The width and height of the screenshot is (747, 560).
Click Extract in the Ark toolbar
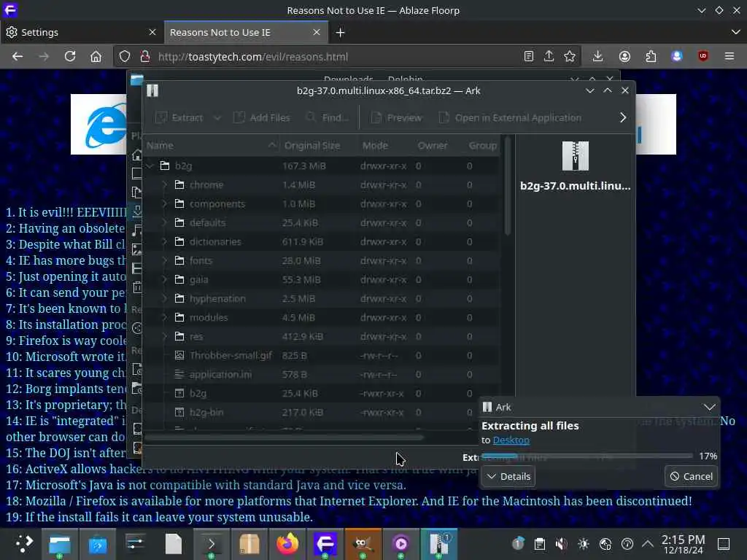point(179,117)
